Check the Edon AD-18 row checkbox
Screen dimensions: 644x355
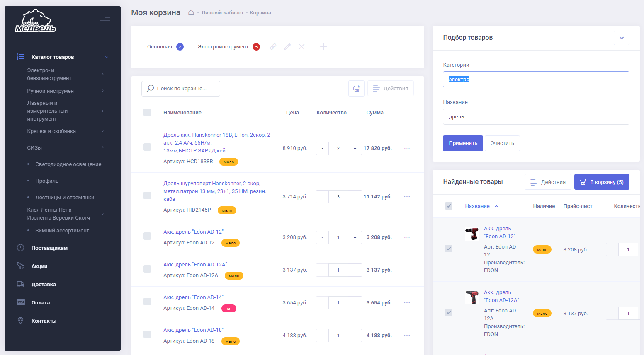pos(147,334)
